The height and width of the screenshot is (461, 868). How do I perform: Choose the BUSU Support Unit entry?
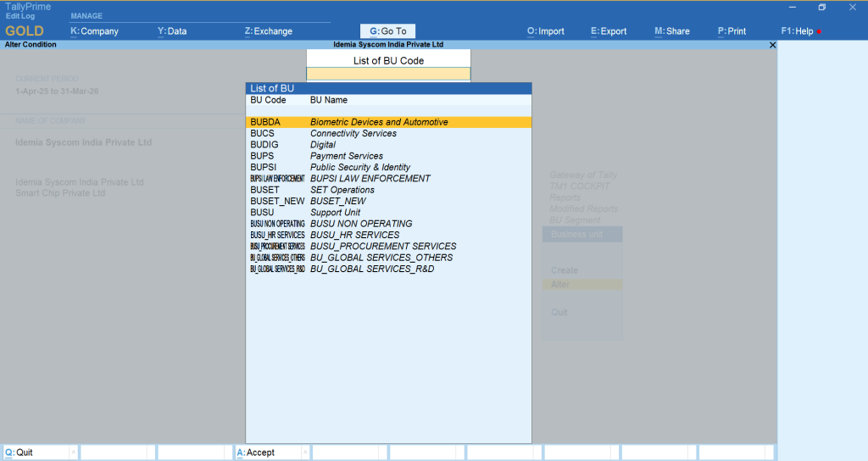(388, 212)
